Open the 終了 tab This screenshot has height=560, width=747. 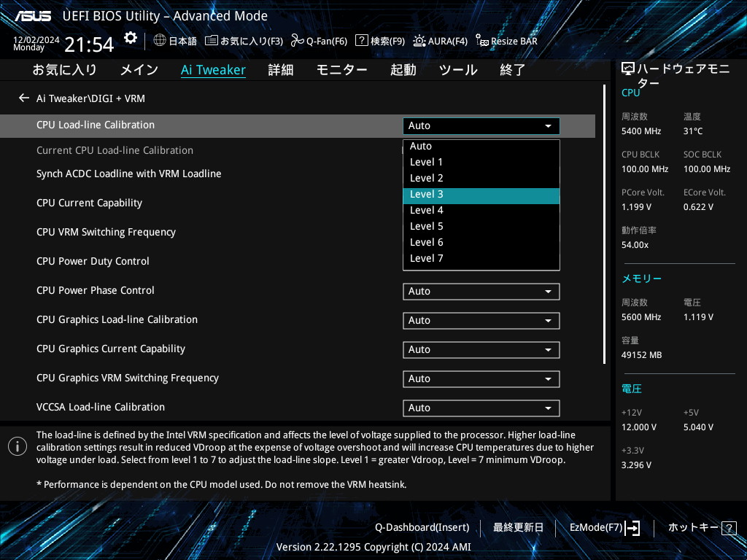pyautogui.click(x=513, y=70)
